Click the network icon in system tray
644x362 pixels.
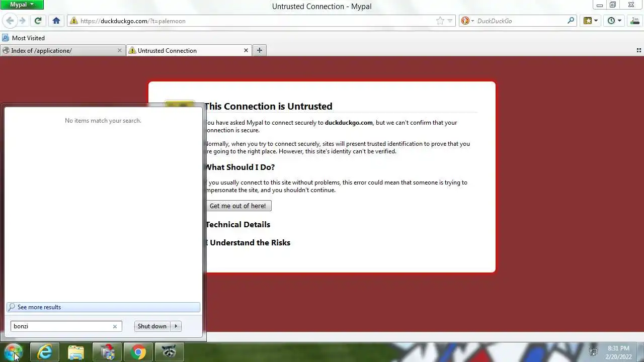click(593, 352)
